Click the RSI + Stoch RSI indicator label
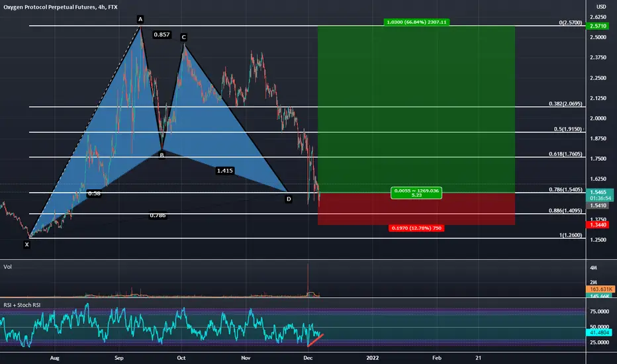The image size is (617, 364). point(22,305)
